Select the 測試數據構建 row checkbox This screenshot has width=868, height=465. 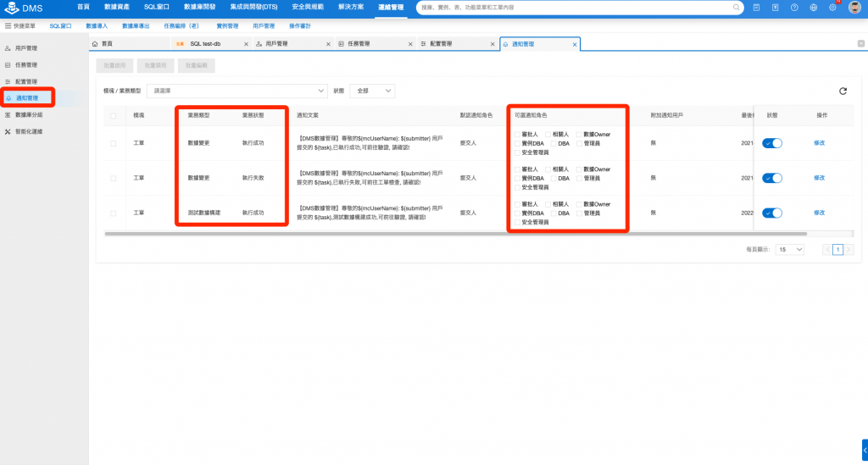click(x=114, y=213)
